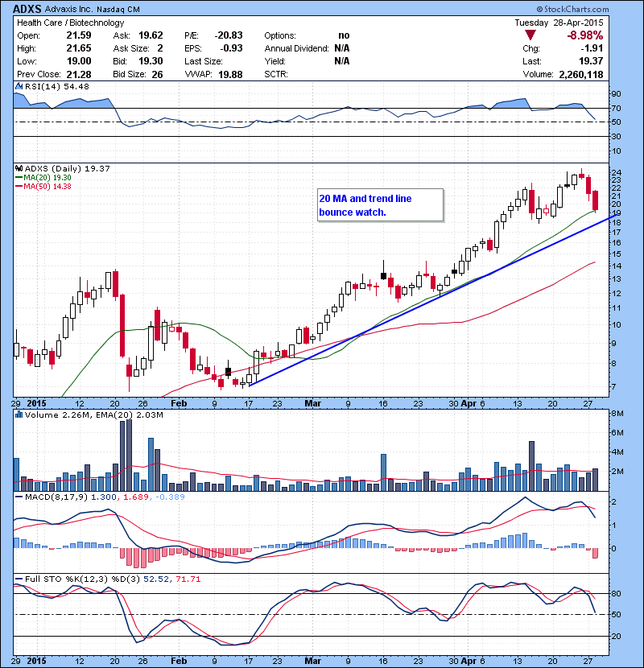Screen dimensions: 644x668
Task: Click the MACD signal value 1.689
Action: (136, 497)
